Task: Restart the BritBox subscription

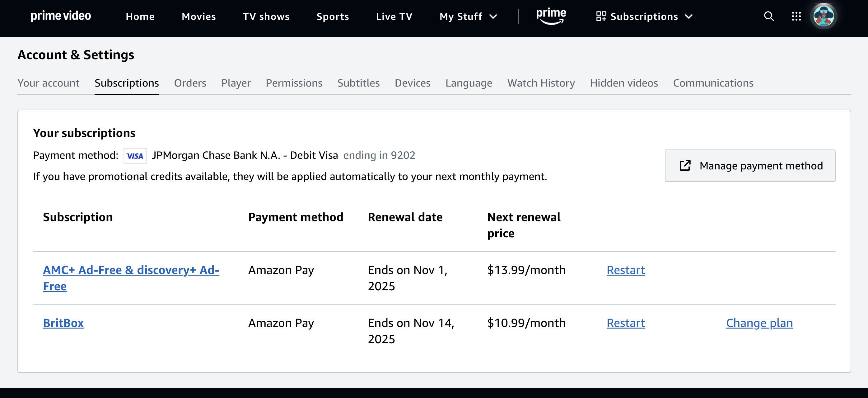Action: [x=625, y=323]
